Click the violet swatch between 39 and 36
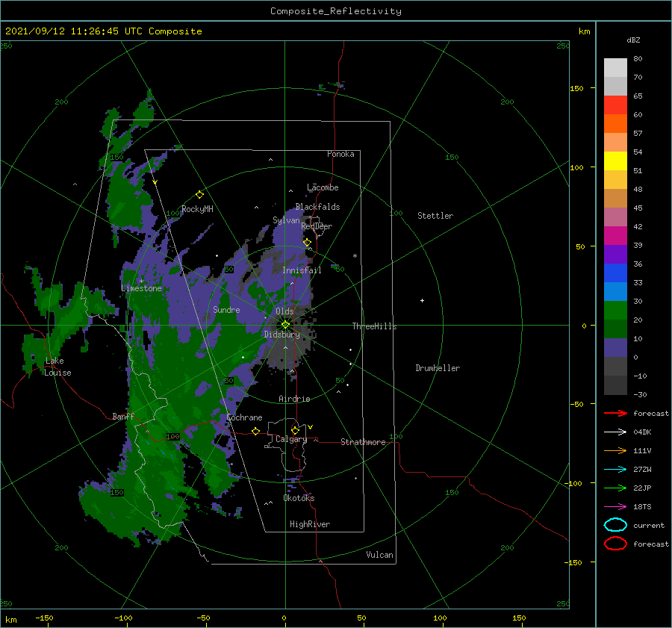This screenshot has width=672, height=628. (615, 254)
